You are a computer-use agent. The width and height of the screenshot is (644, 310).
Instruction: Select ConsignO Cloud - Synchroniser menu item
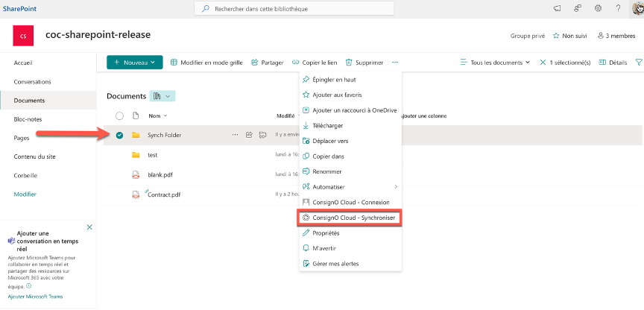tap(350, 218)
